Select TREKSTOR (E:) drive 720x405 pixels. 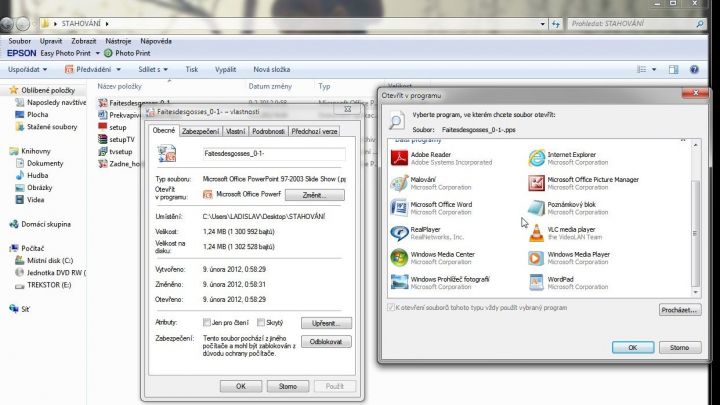[x=43, y=285]
